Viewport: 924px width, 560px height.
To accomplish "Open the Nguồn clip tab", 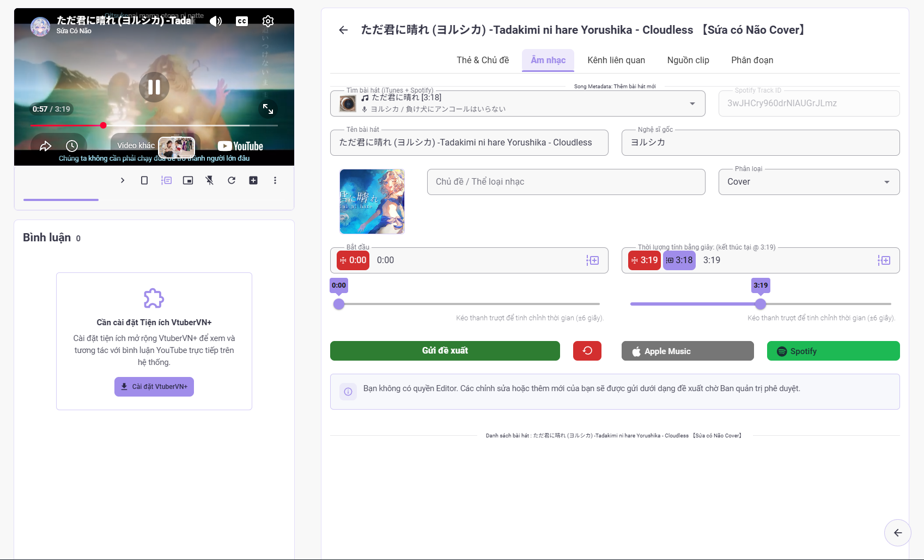I will point(688,60).
